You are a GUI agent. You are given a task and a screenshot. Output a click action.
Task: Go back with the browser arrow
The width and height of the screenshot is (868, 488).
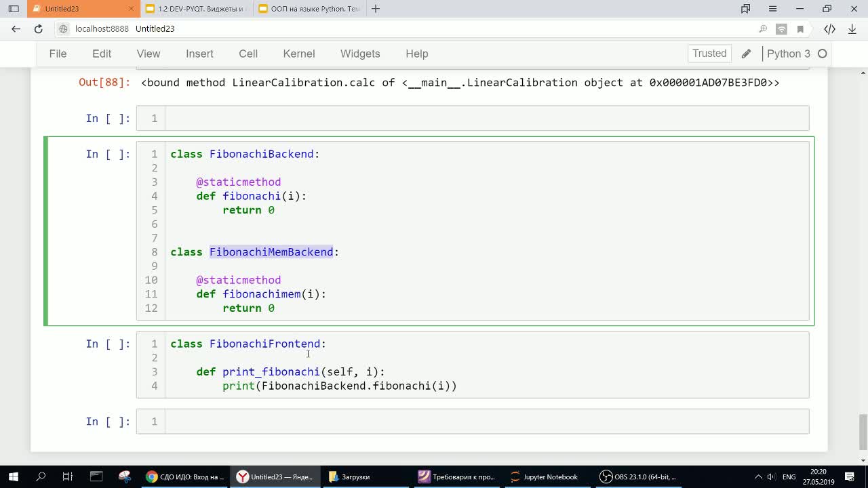[x=16, y=28]
